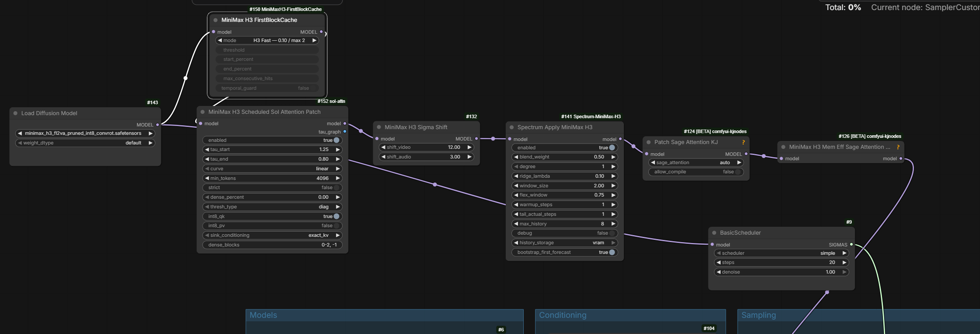Click model input port on FirstBlockCache node
The height and width of the screenshot is (334, 980).
click(213, 32)
